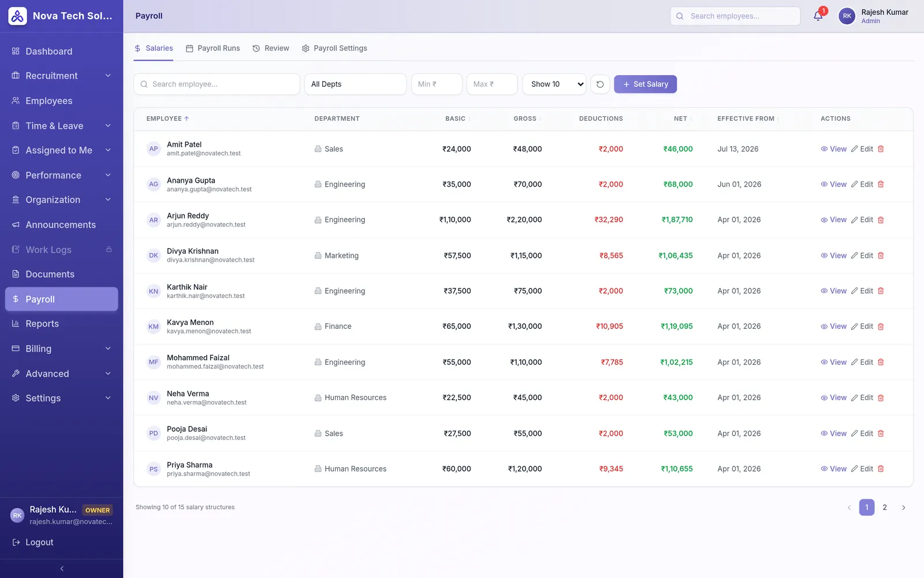Click the Nova Tech logo icon

pyautogui.click(x=17, y=16)
